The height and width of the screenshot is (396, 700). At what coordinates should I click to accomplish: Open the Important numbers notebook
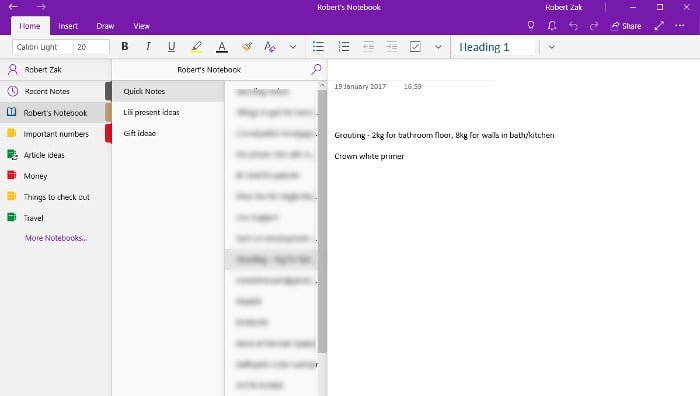(55, 133)
